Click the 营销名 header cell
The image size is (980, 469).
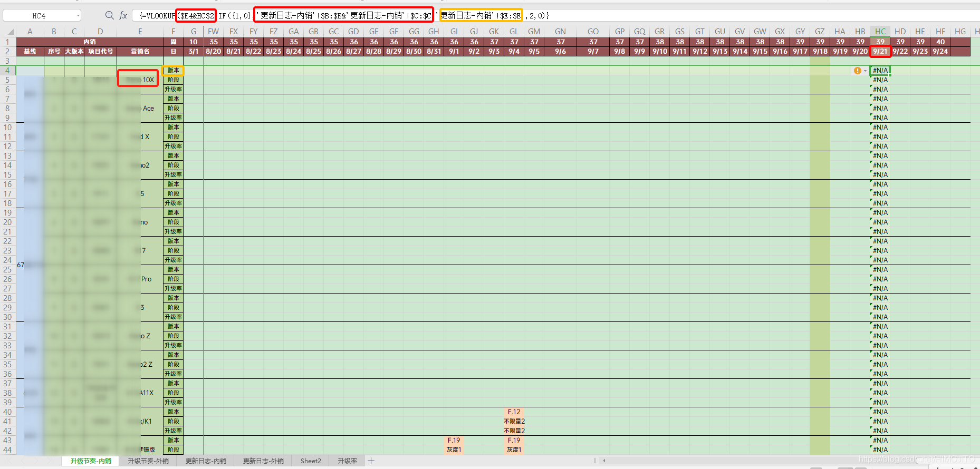tap(140, 52)
